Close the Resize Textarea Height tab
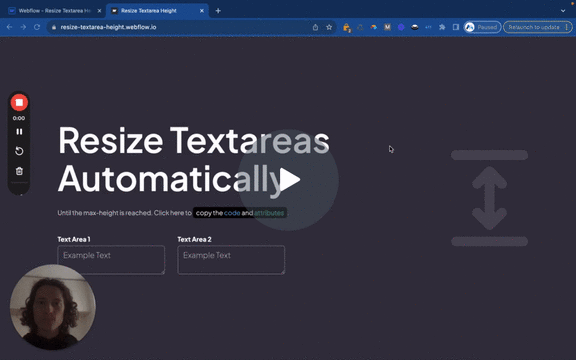Image resolution: width=576 pixels, height=360 pixels. (x=202, y=11)
